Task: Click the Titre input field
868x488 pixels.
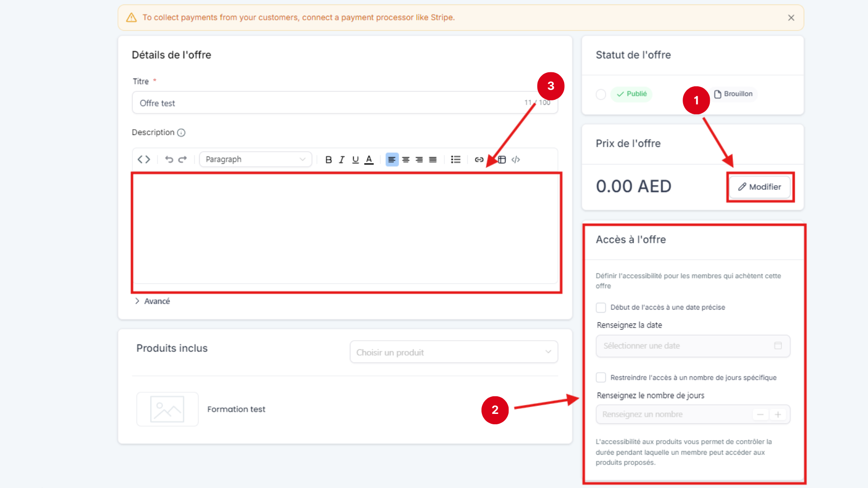Action: pos(345,103)
